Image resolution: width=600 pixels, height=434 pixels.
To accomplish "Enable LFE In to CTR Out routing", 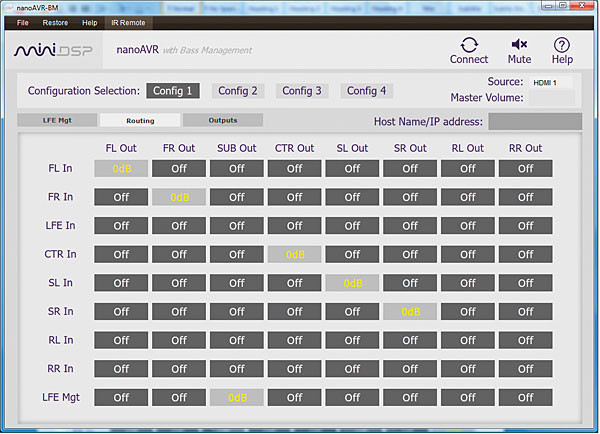I will click(x=294, y=226).
